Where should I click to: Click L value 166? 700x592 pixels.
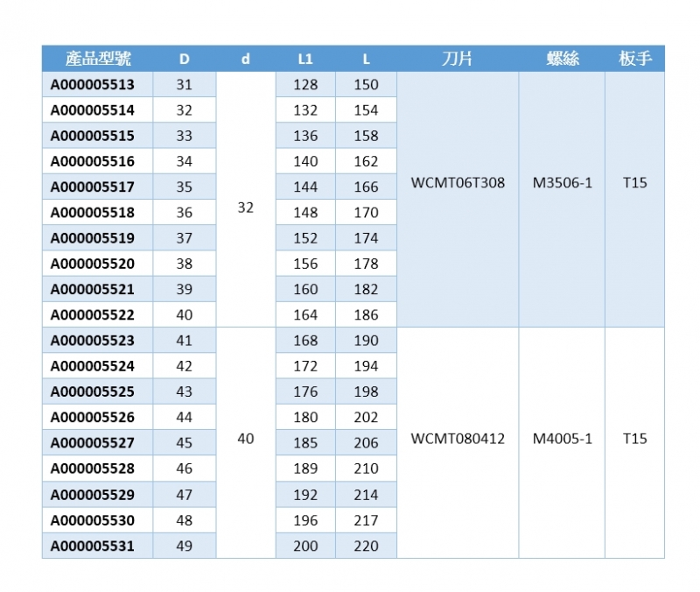coord(366,187)
